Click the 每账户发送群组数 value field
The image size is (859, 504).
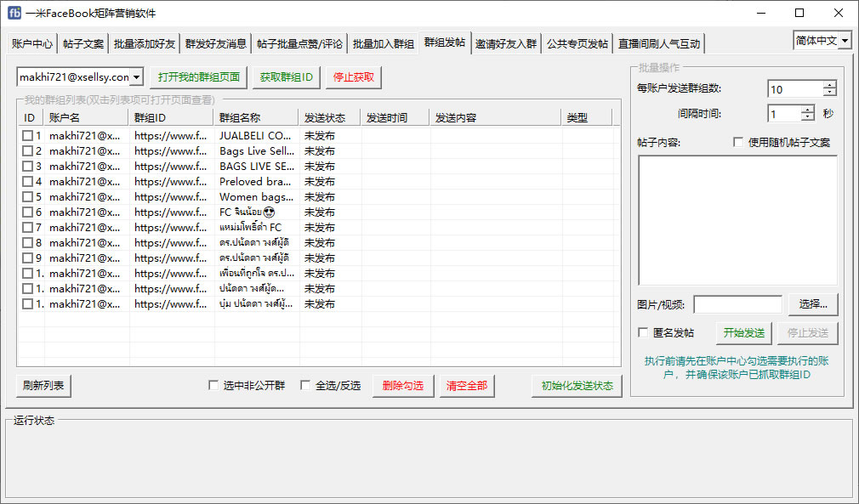(x=795, y=89)
